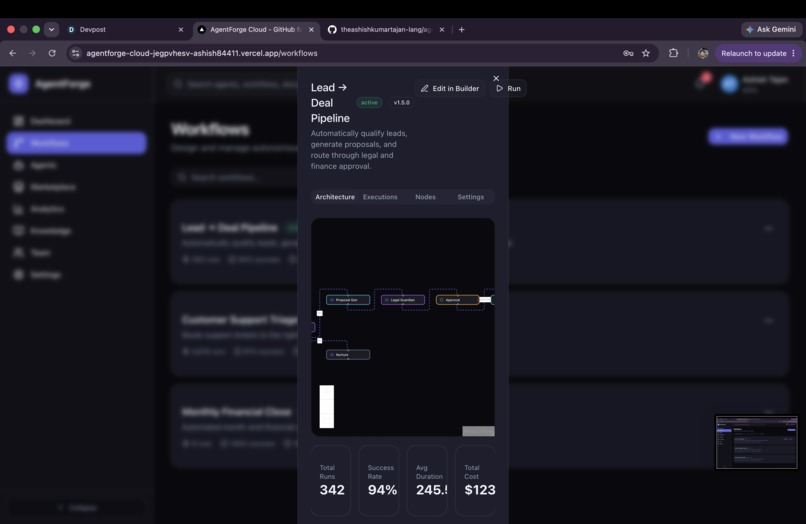Go back to previous page

click(x=13, y=53)
